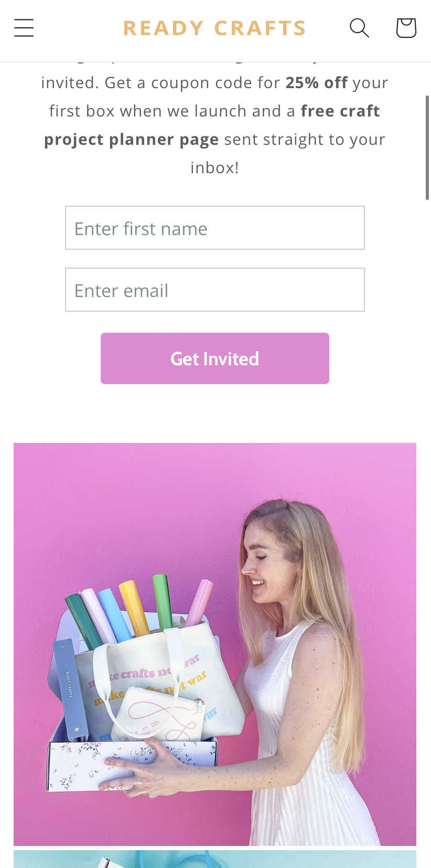431x868 pixels.
Task: Click the search magnifier icon
Action: 359,28
